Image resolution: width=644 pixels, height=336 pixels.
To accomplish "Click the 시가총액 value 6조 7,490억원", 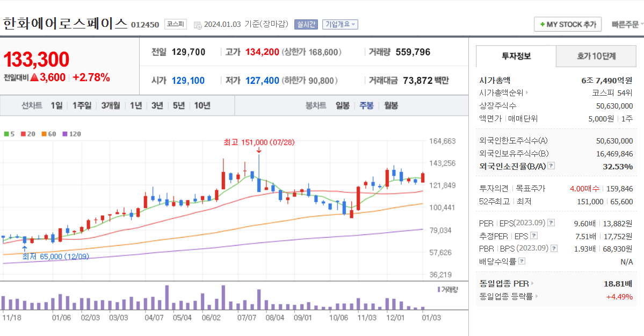I will click(x=606, y=81).
